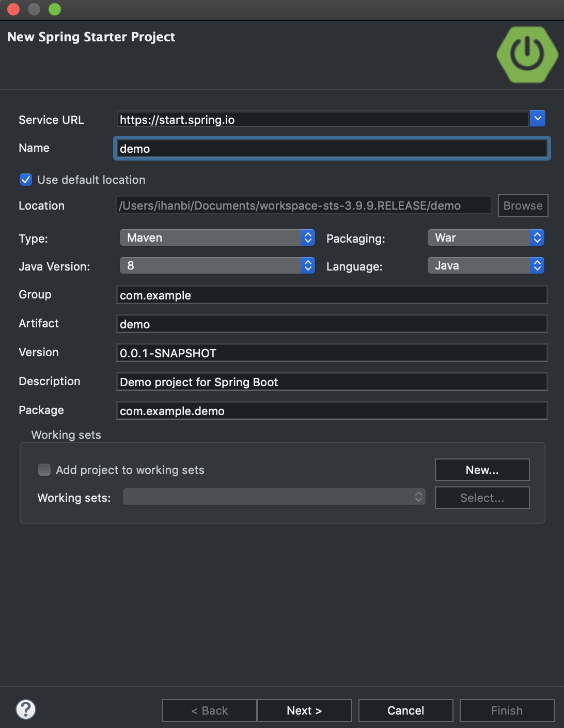
Task: Open the Service URL dropdown arrow
Action: [538, 119]
